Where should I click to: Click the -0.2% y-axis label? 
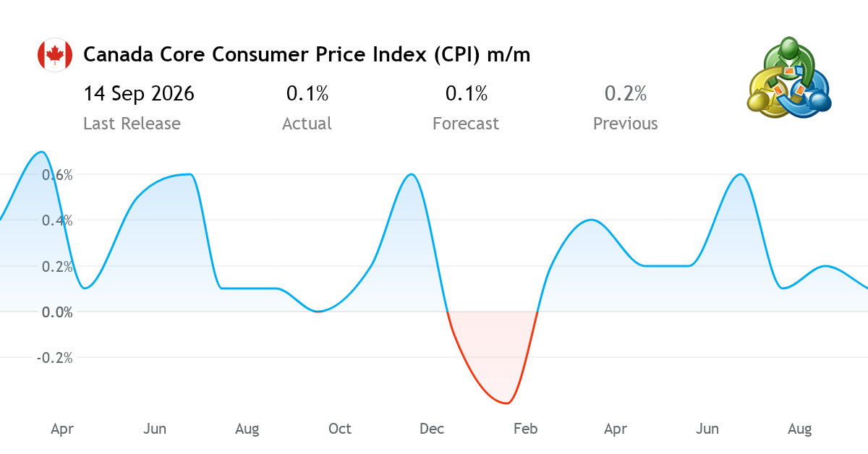(x=55, y=358)
